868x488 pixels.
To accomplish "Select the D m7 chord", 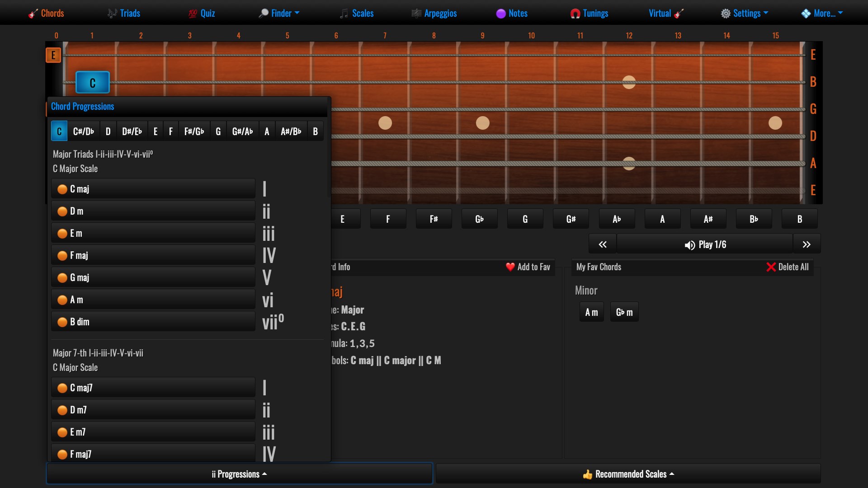I will [x=153, y=410].
